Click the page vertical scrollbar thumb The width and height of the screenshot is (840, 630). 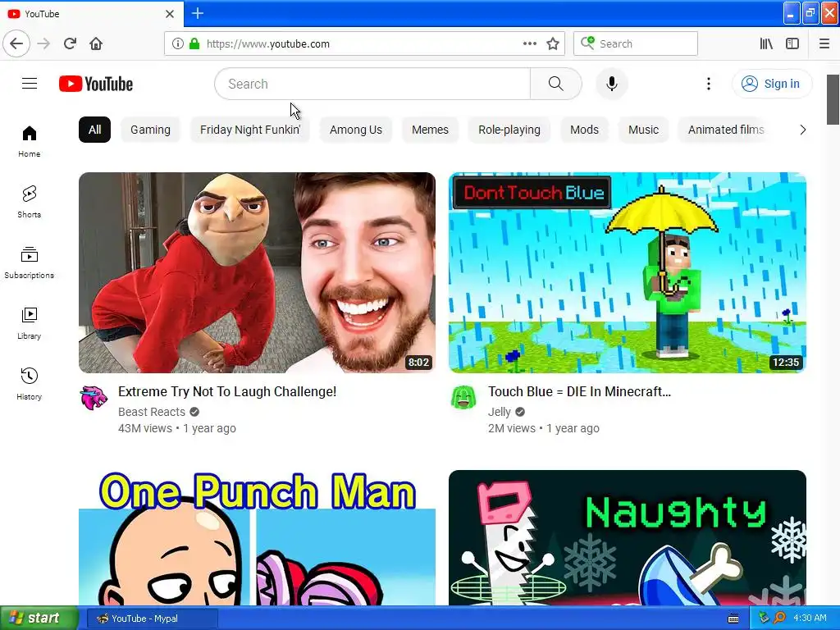tap(833, 99)
